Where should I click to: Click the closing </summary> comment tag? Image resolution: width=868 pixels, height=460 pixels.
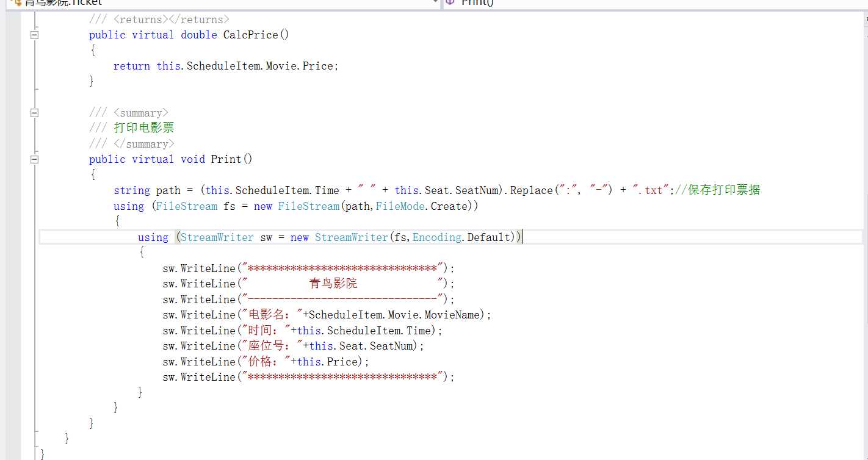144,144
